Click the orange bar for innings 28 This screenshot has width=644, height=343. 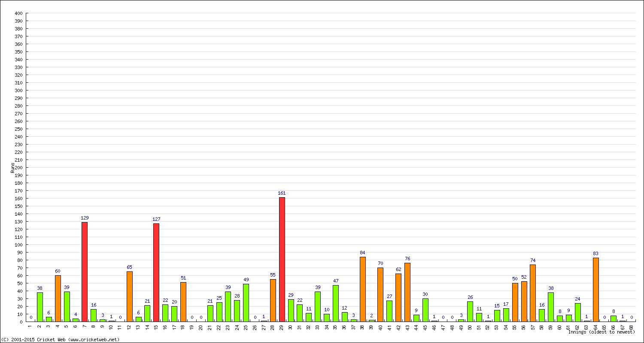pos(273,300)
